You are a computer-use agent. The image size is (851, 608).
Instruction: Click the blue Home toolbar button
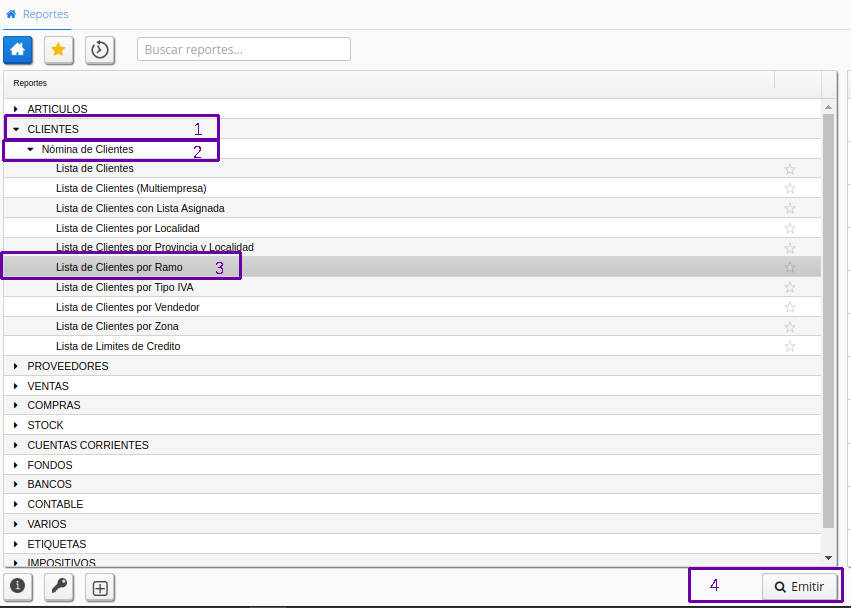pyautogui.click(x=18, y=50)
